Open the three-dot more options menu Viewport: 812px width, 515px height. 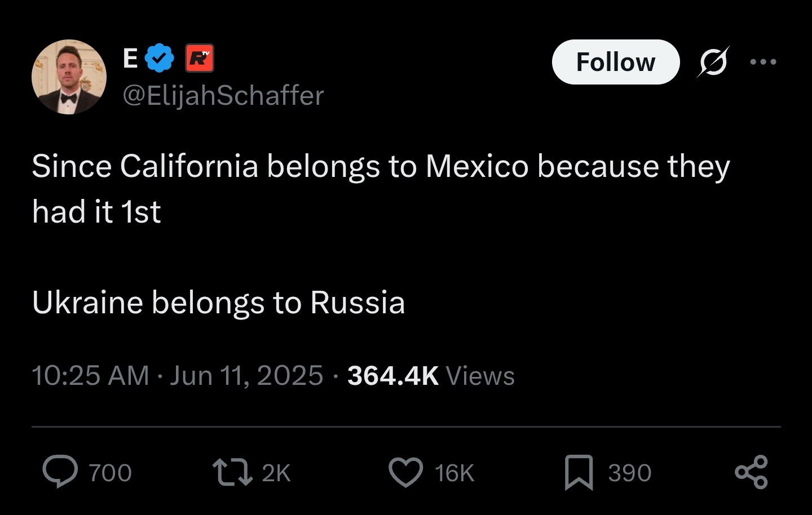(764, 61)
